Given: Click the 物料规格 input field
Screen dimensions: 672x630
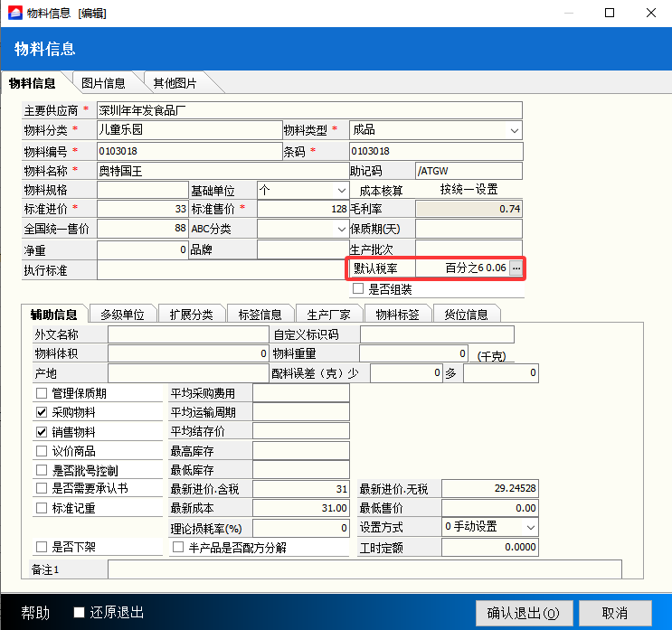Looking at the screenshot, I should [143, 190].
